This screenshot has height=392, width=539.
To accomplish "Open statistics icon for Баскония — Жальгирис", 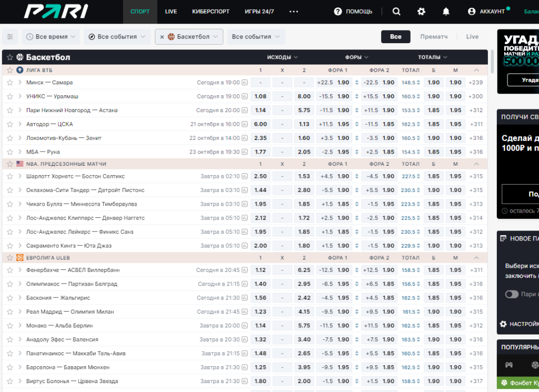I will pyautogui.click(x=245, y=298).
